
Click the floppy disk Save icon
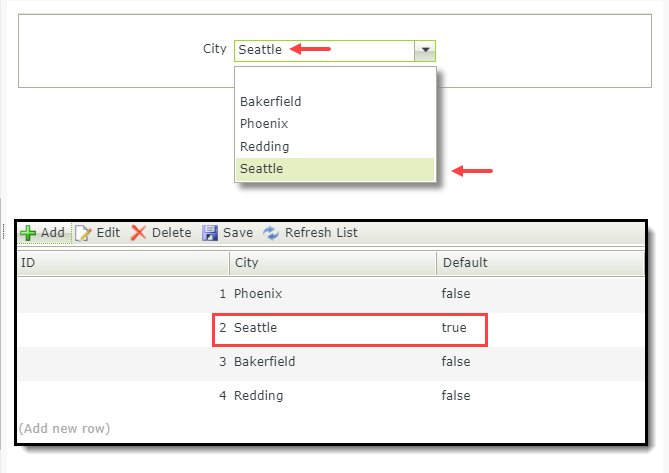[209, 233]
